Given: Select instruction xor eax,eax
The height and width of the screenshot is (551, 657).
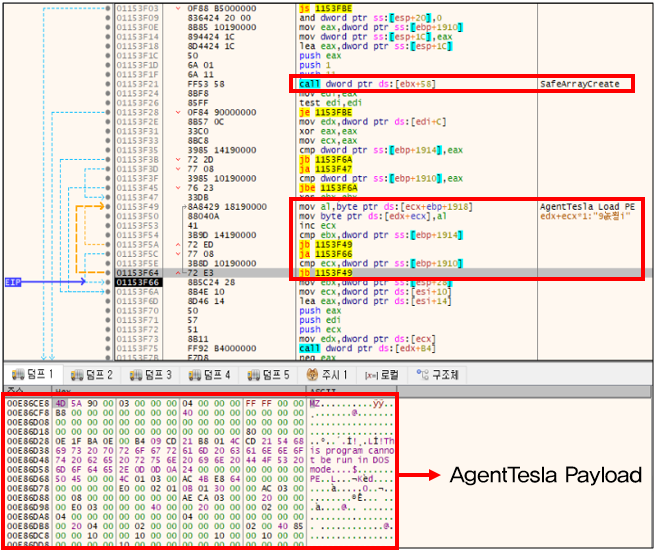Looking at the screenshot, I should click(328, 131).
